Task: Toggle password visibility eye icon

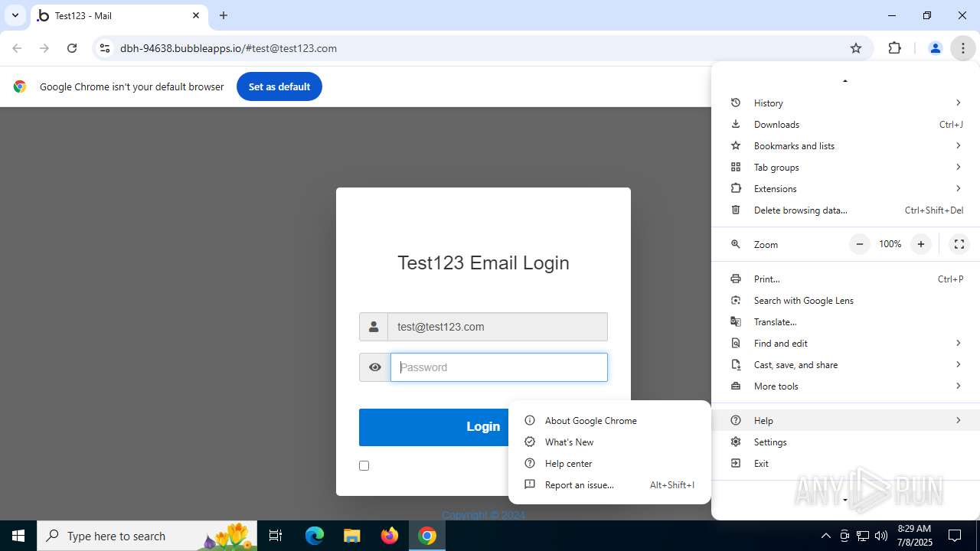Action: click(x=374, y=367)
